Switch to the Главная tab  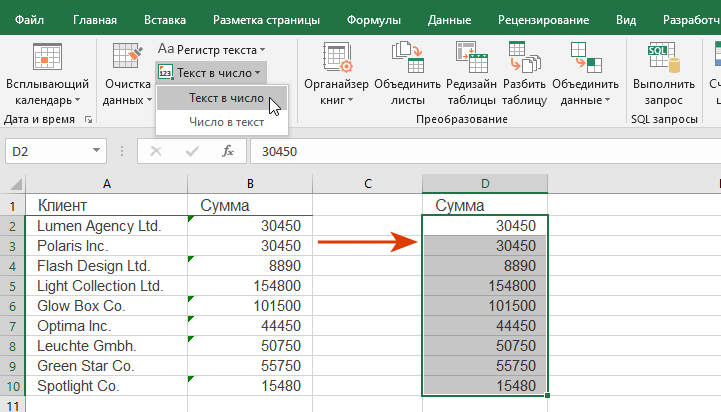[x=95, y=20]
